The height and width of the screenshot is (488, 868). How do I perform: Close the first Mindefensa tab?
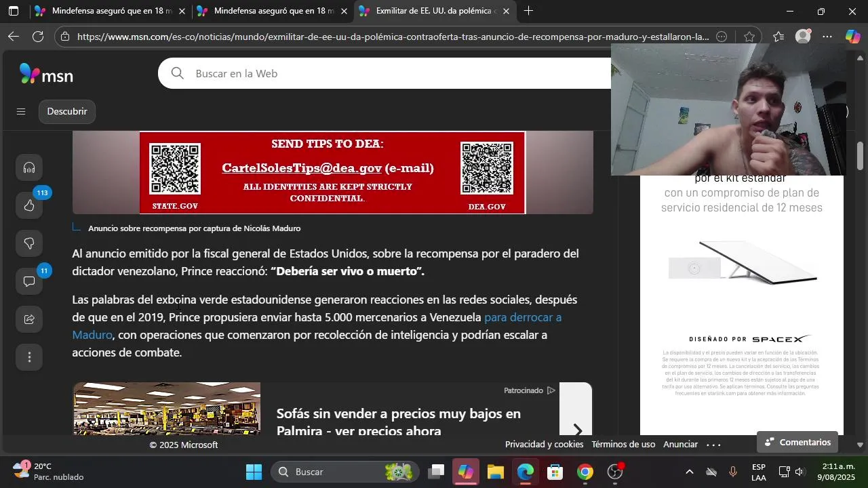click(x=182, y=12)
